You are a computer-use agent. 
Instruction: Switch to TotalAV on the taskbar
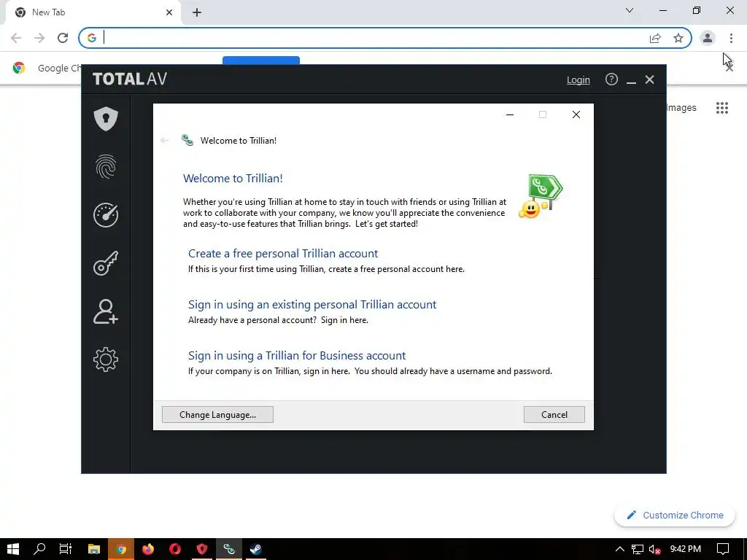coord(202,549)
